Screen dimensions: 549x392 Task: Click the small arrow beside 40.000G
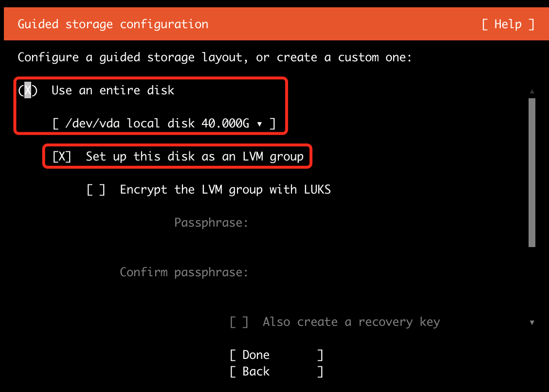point(259,124)
